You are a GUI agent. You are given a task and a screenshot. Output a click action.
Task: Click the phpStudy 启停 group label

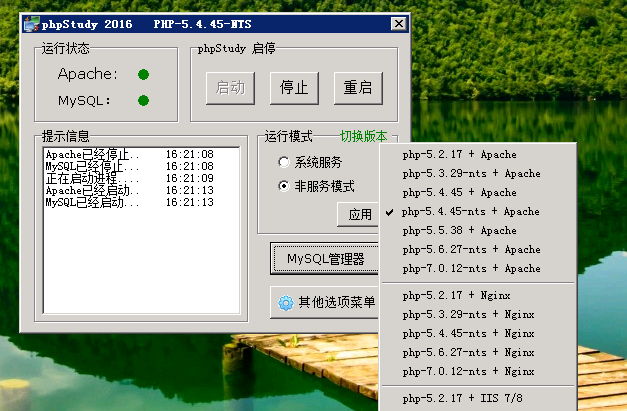point(236,48)
